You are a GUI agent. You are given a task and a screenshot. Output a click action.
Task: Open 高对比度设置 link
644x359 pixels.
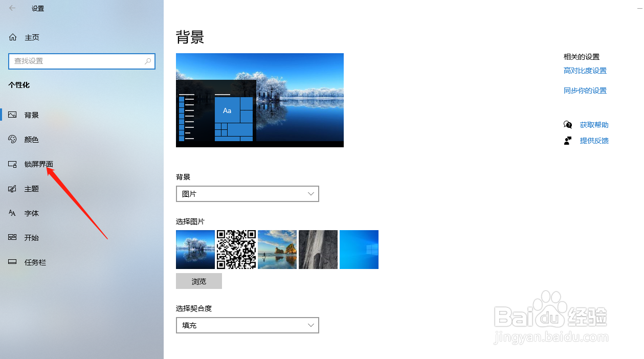(x=585, y=71)
